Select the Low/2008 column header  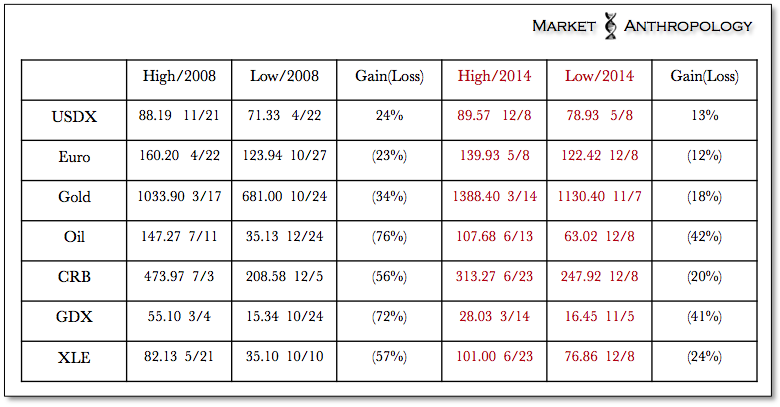tap(282, 76)
